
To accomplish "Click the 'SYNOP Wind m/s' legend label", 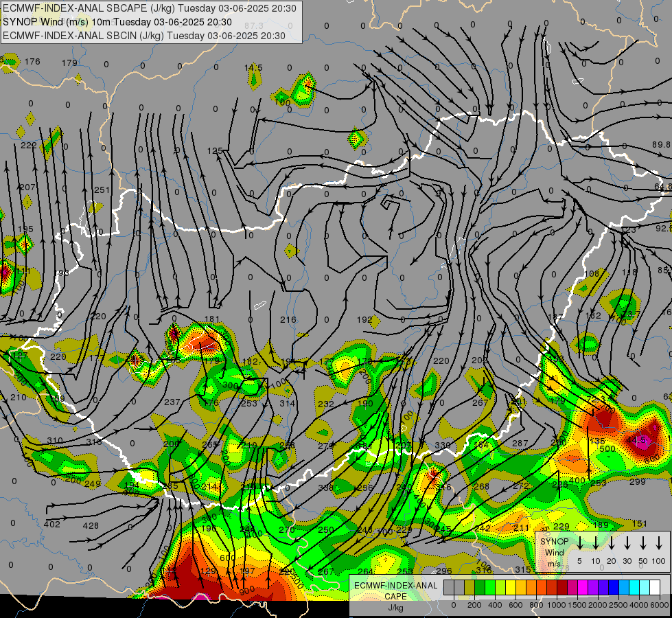I will (554, 553).
